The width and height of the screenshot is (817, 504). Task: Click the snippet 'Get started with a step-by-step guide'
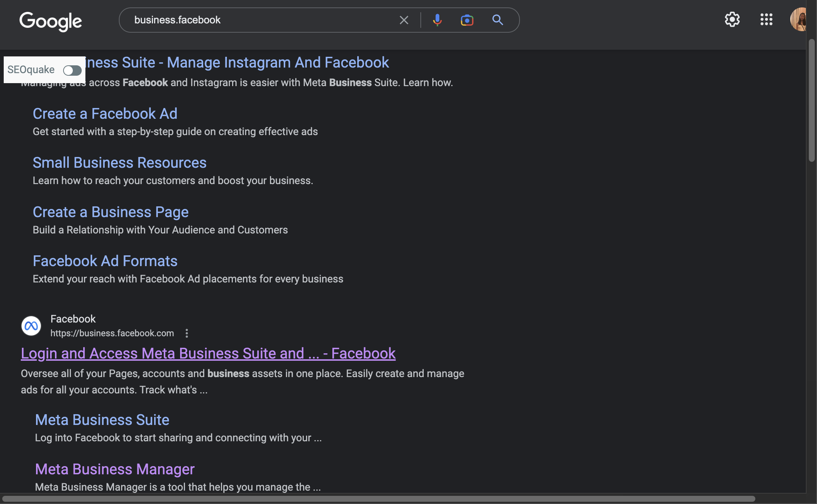tap(175, 131)
